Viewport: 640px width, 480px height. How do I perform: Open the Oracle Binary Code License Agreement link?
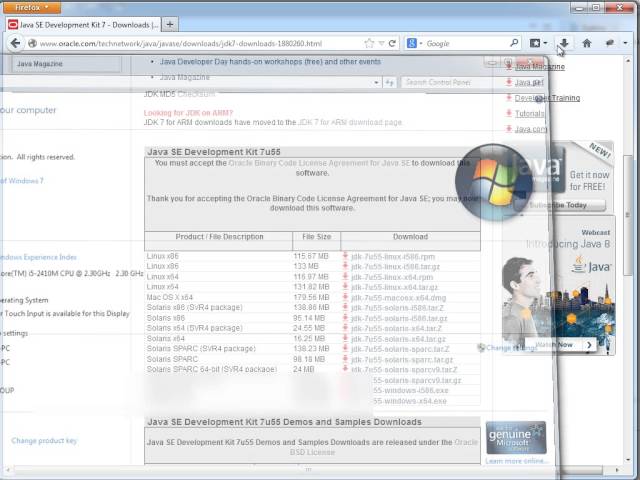point(319,163)
